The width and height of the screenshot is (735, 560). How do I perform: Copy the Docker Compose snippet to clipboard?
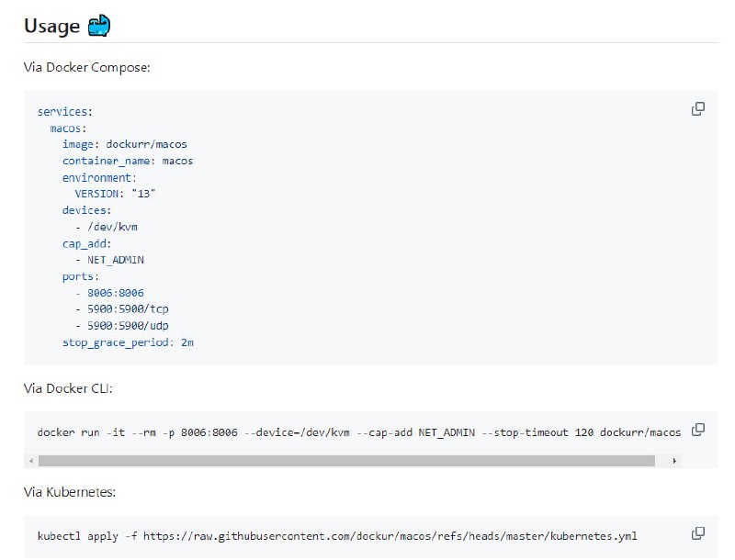pyautogui.click(x=698, y=108)
